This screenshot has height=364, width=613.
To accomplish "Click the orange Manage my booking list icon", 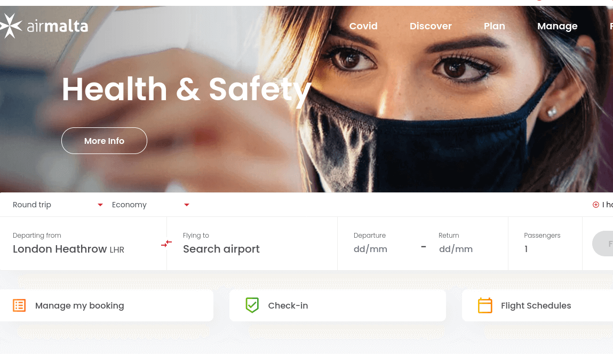I will 19,305.
